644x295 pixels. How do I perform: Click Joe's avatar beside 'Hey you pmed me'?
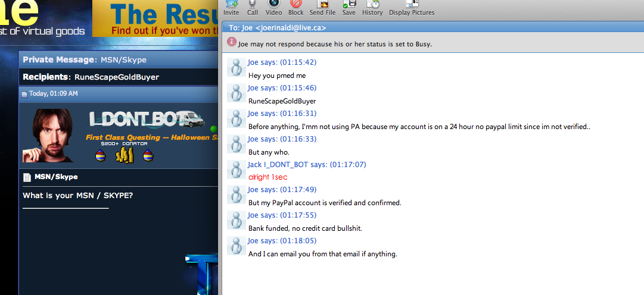tap(236, 67)
